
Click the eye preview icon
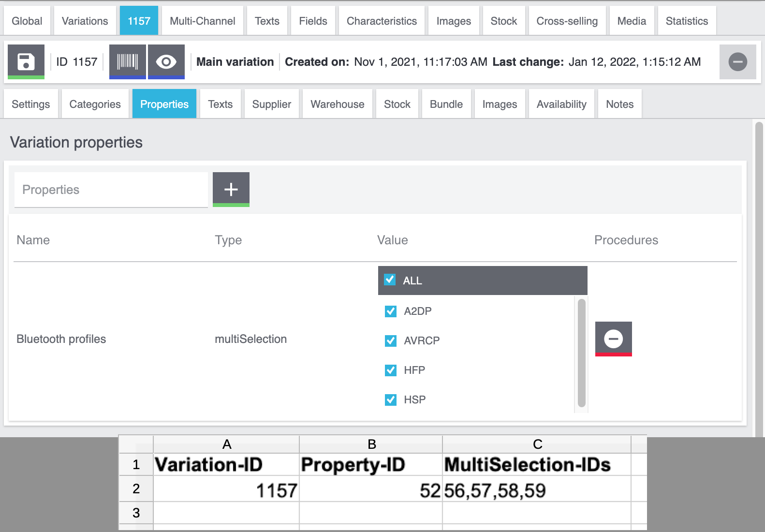[166, 61]
